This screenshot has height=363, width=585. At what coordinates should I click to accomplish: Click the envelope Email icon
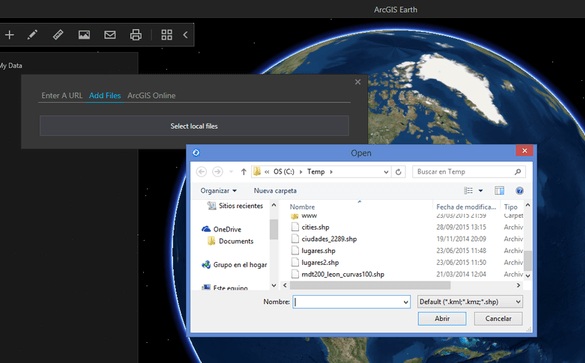(x=110, y=35)
